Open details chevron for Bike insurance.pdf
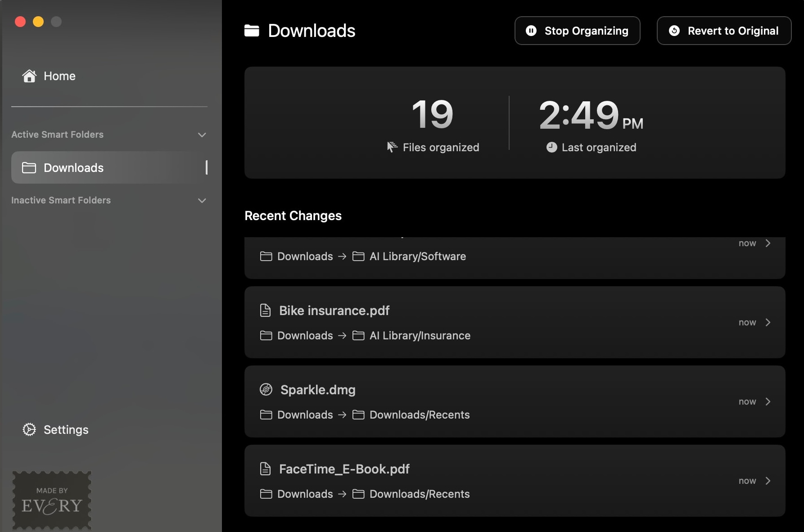The image size is (804, 532). 768,322
